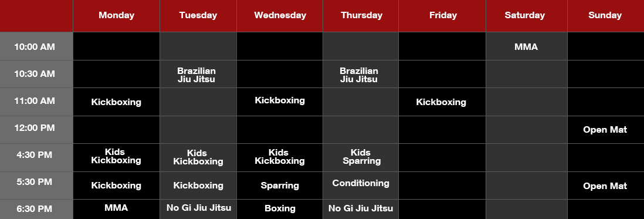Click the Sunday column header
This screenshot has width=644, height=219.
(606, 16)
